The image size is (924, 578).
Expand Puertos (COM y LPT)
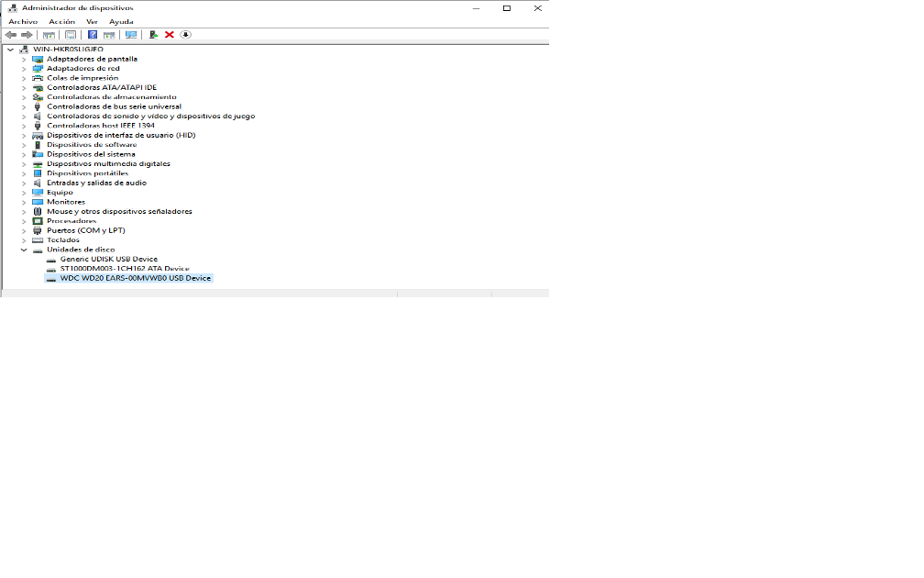pyautogui.click(x=24, y=230)
